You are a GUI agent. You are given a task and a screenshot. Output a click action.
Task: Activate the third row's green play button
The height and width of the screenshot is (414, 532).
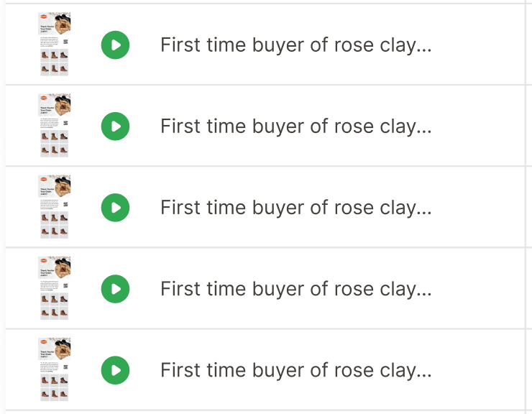115,208
